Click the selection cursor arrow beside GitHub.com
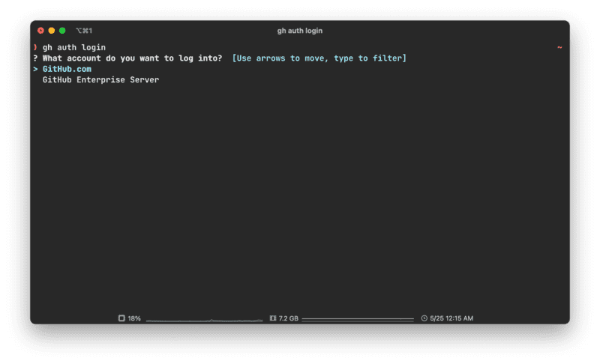The image size is (600, 364). click(x=35, y=69)
